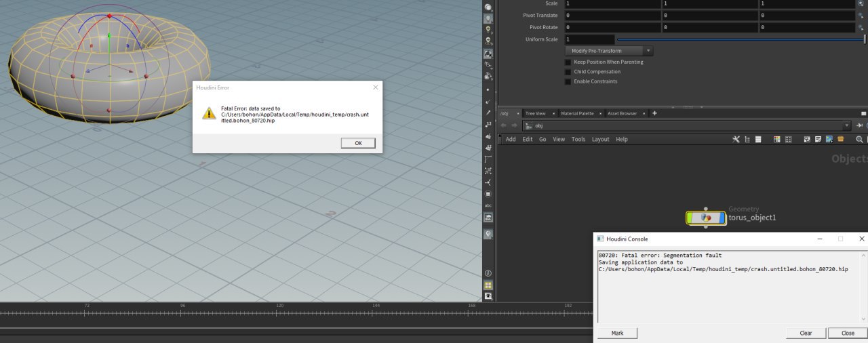This screenshot has width=868, height=343.
Task: Close the Material Palette tab
Action: coord(599,113)
